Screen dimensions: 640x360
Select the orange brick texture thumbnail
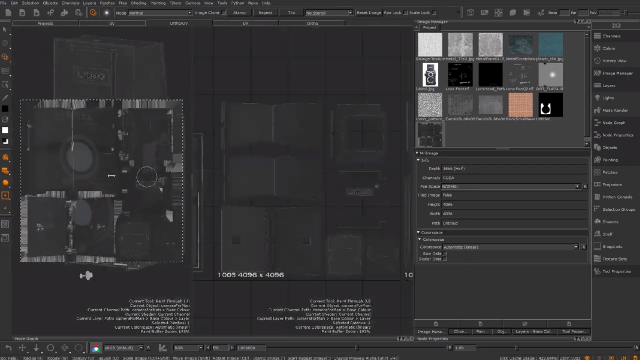point(521,105)
